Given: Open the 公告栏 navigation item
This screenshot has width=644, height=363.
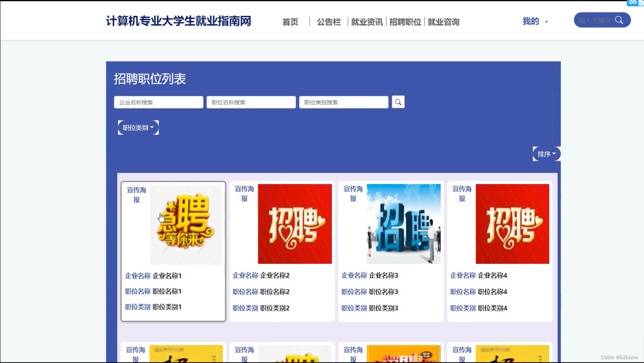Looking at the screenshot, I should point(329,22).
